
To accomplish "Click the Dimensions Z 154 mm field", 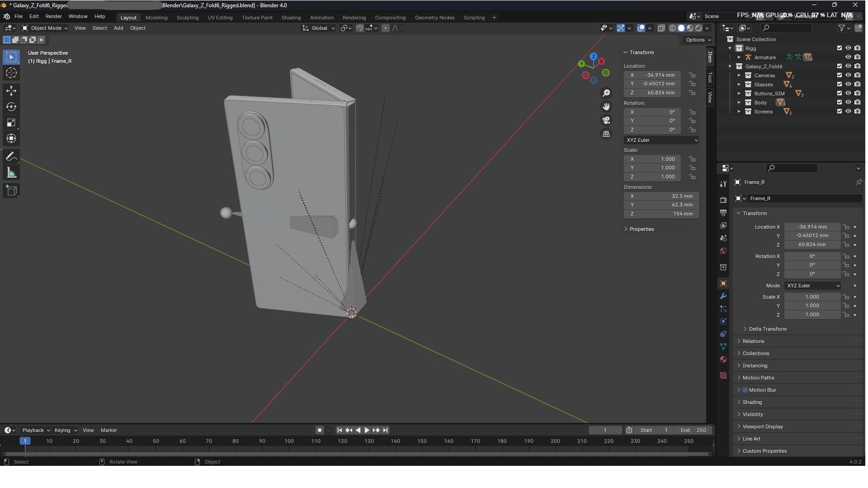I will click(x=661, y=214).
